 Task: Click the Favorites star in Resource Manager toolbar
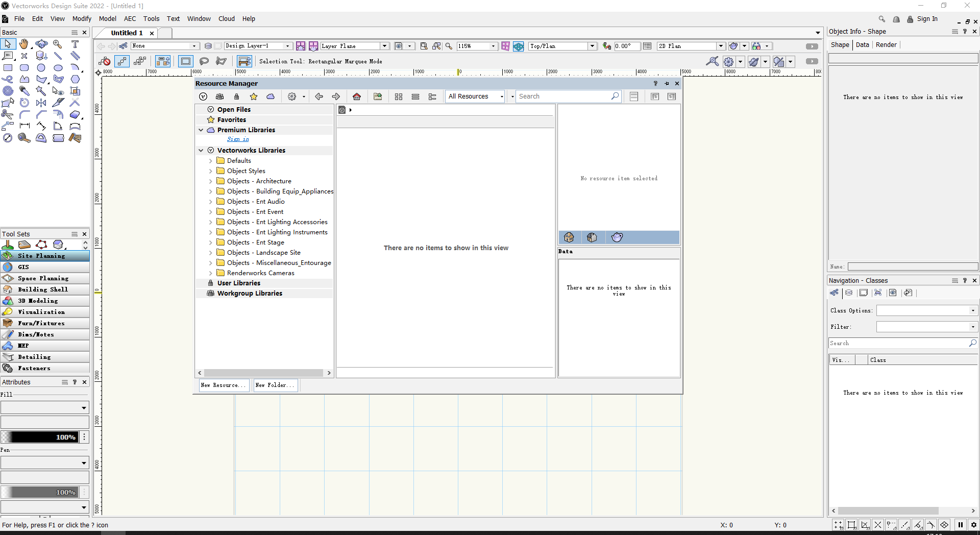coord(254,96)
